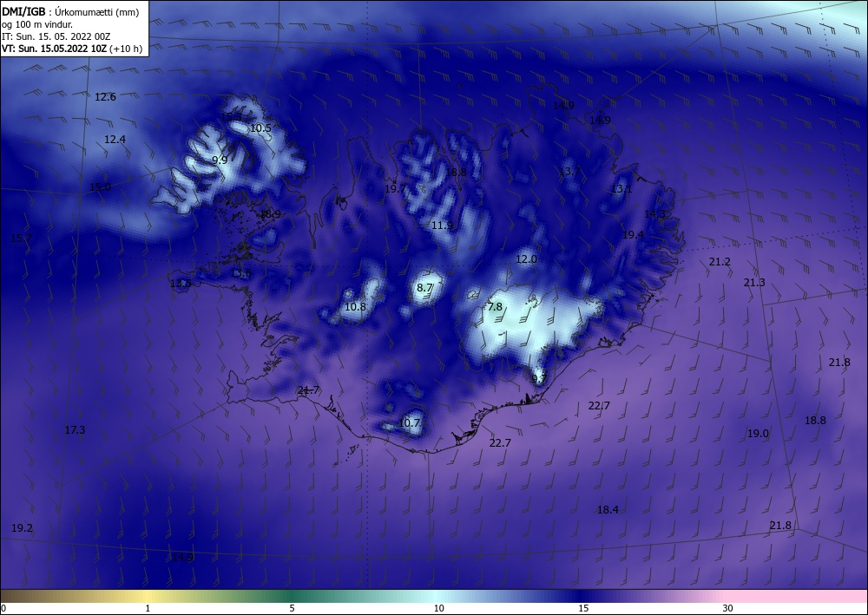The height and width of the screenshot is (615, 868).
Task: Click the 13.6 value label
Action: 240,273
